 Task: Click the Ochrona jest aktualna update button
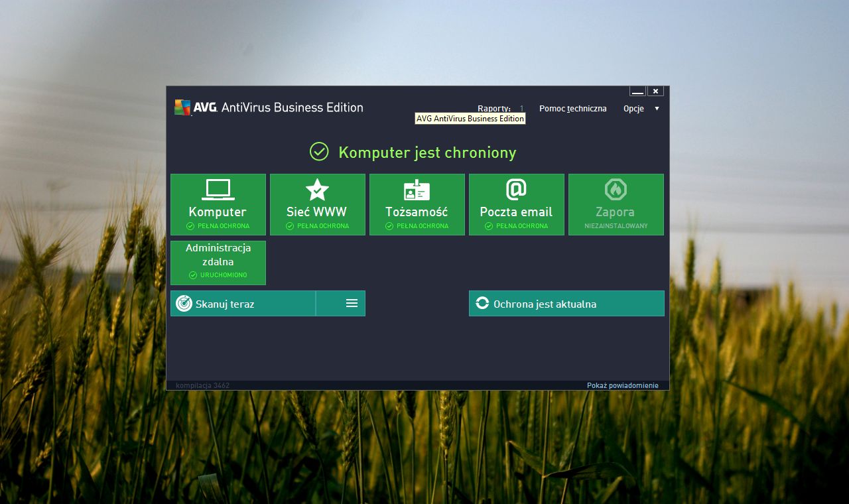coord(566,303)
